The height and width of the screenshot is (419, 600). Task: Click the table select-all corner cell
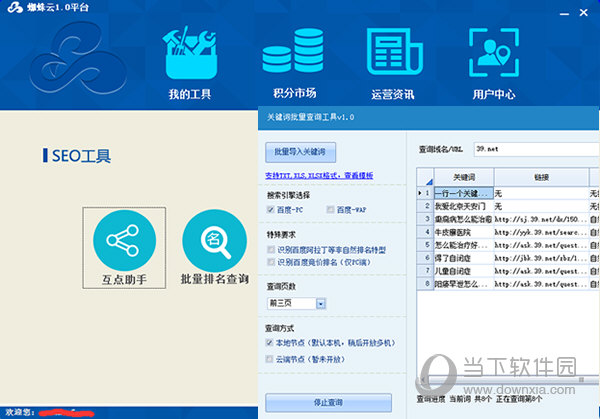point(425,177)
